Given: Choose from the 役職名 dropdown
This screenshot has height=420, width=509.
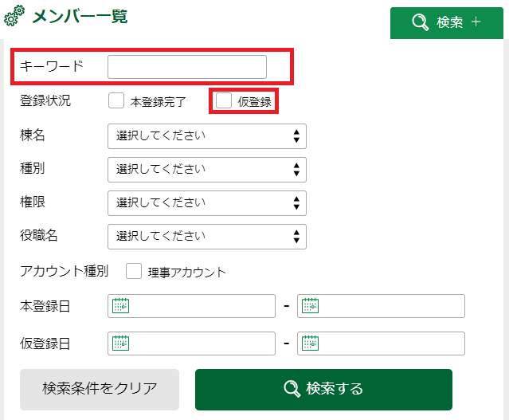Looking at the screenshot, I should pos(207,236).
